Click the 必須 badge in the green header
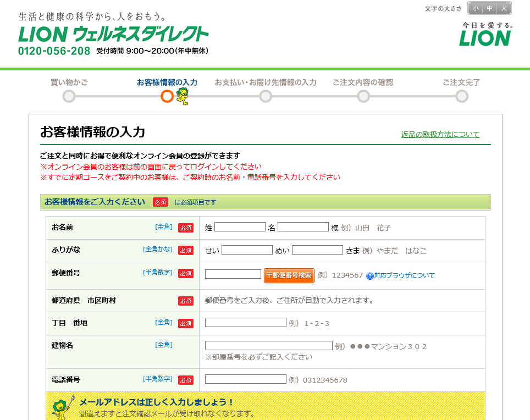This screenshot has height=420, width=530. [161, 202]
